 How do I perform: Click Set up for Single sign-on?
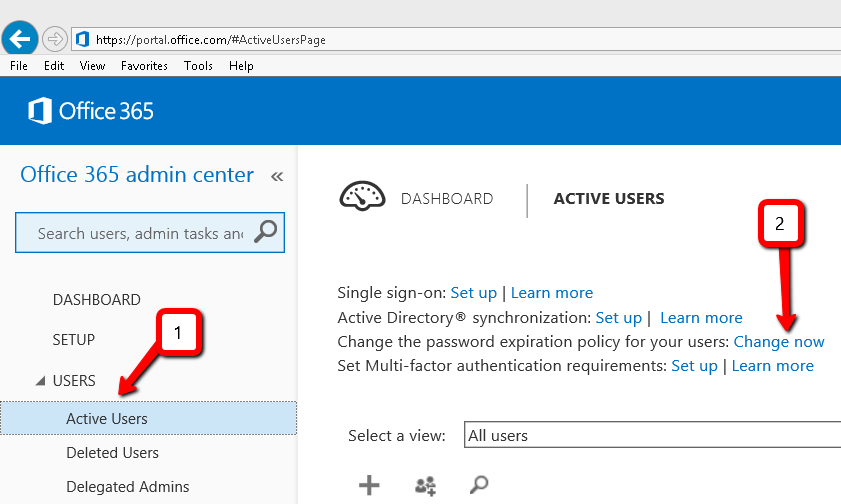[474, 293]
